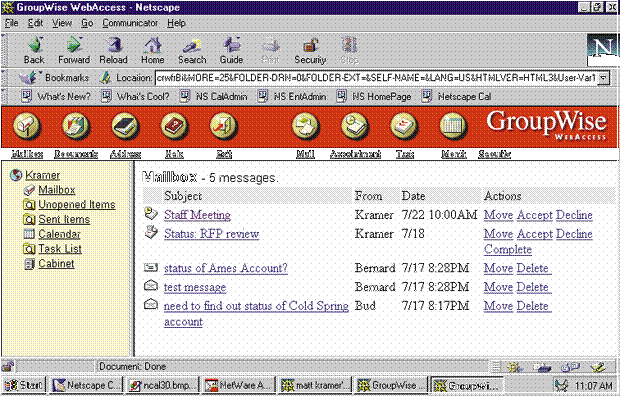Open Netscape Search from the toolbar

(x=192, y=50)
